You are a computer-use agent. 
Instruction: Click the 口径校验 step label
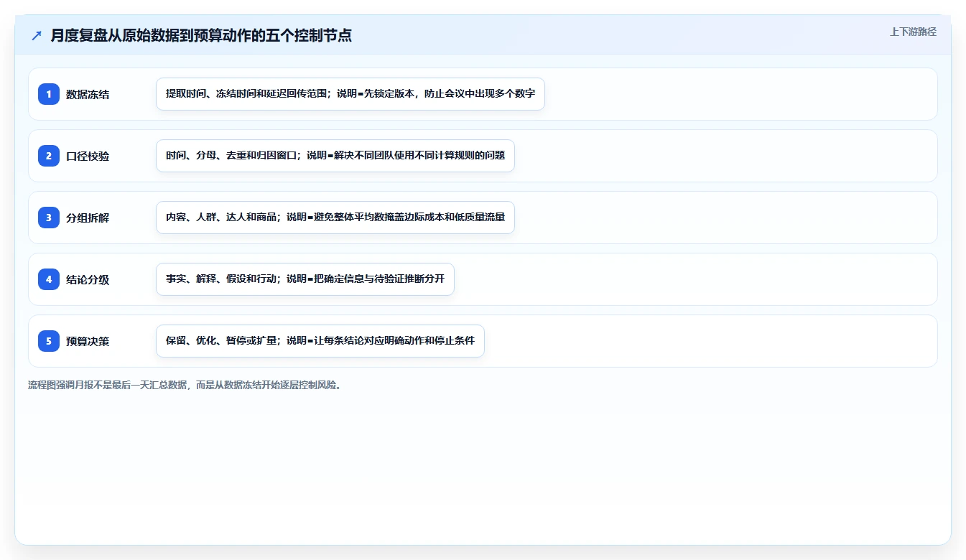click(88, 156)
